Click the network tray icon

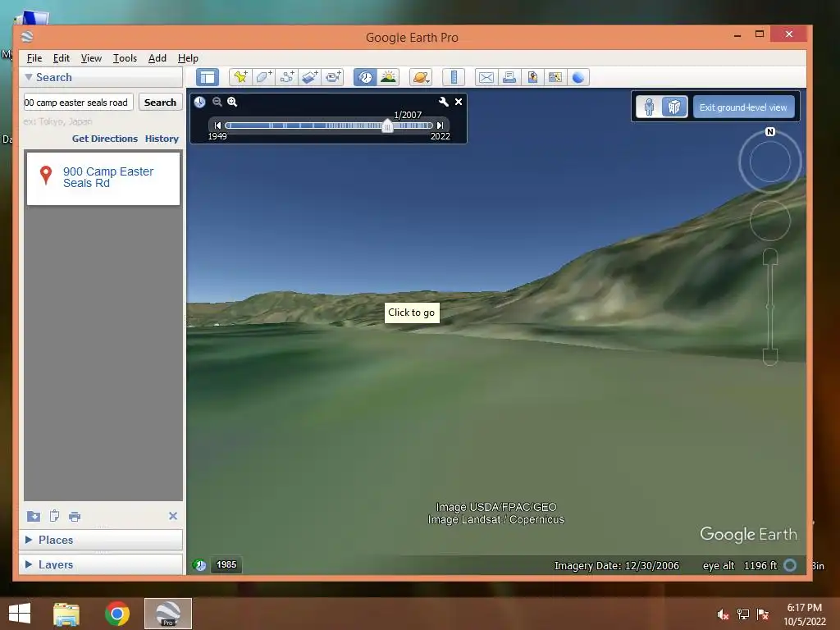click(x=743, y=614)
